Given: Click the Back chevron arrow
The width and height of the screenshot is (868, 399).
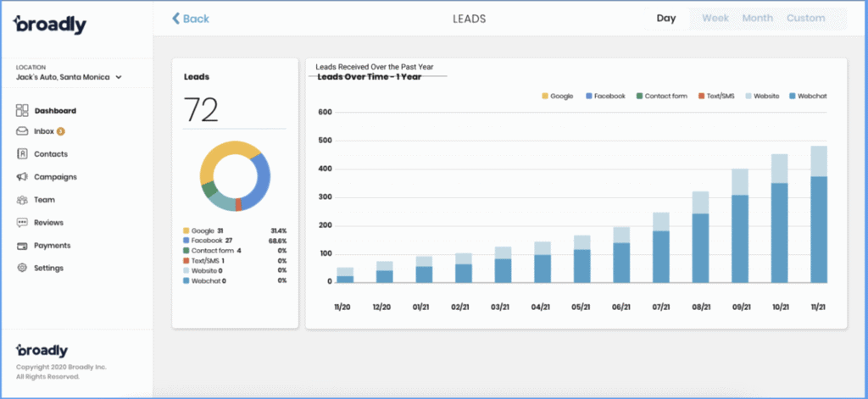Looking at the screenshot, I should click(176, 19).
